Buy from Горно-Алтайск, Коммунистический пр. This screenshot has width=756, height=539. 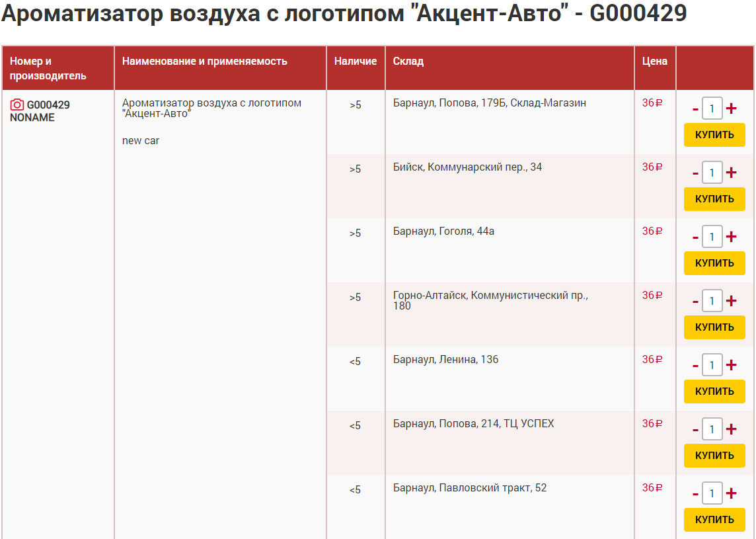[714, 327]
